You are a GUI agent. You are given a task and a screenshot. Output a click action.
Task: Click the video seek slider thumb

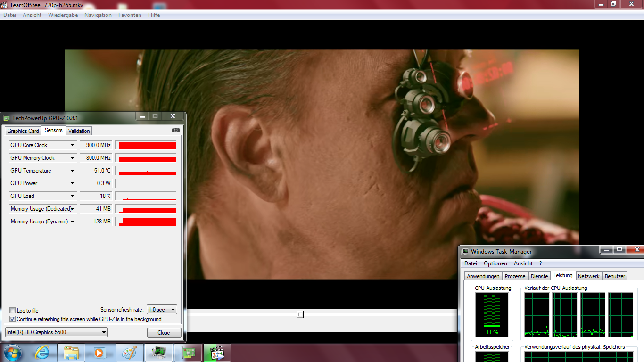(x=300, y=314)
